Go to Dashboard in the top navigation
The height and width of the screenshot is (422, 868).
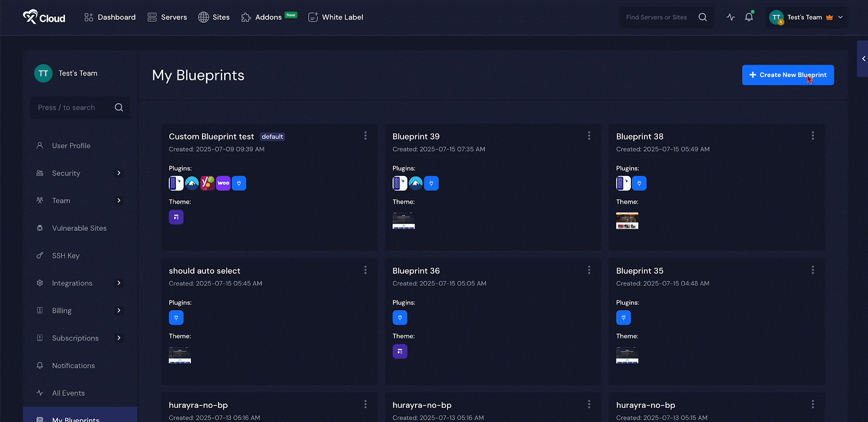[x=110, y=17]
